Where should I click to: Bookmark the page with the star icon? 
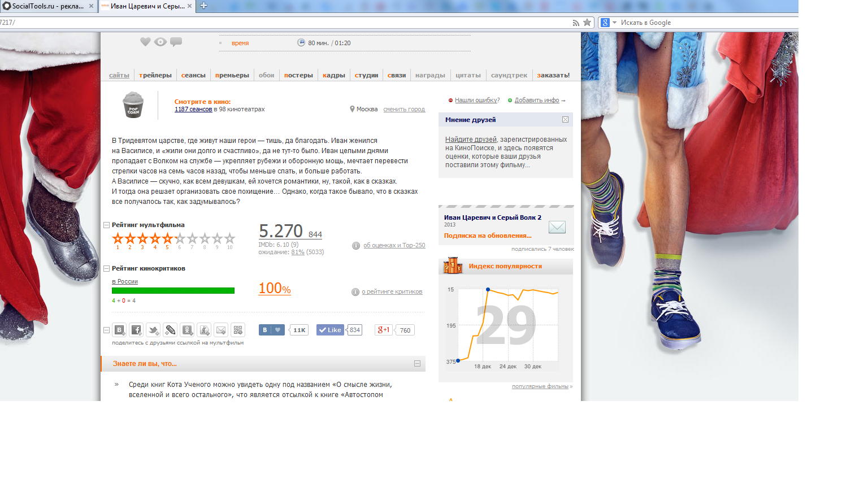[587, 23]
